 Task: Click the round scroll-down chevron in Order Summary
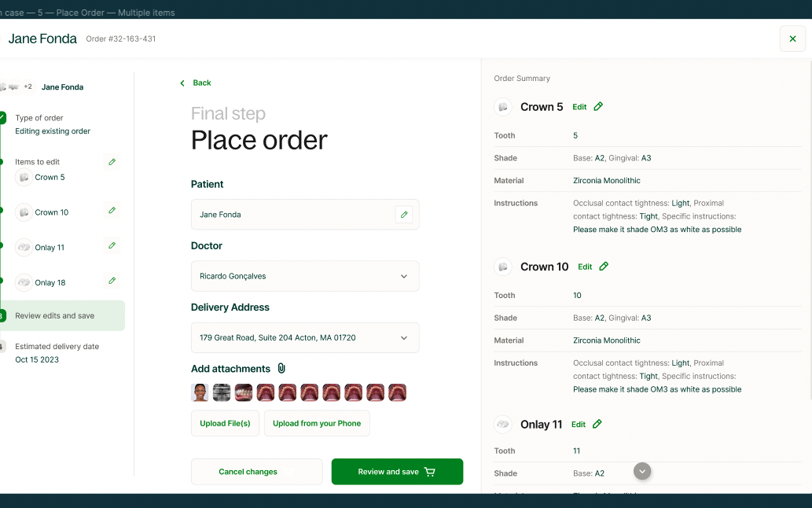[x=642, y=471]
